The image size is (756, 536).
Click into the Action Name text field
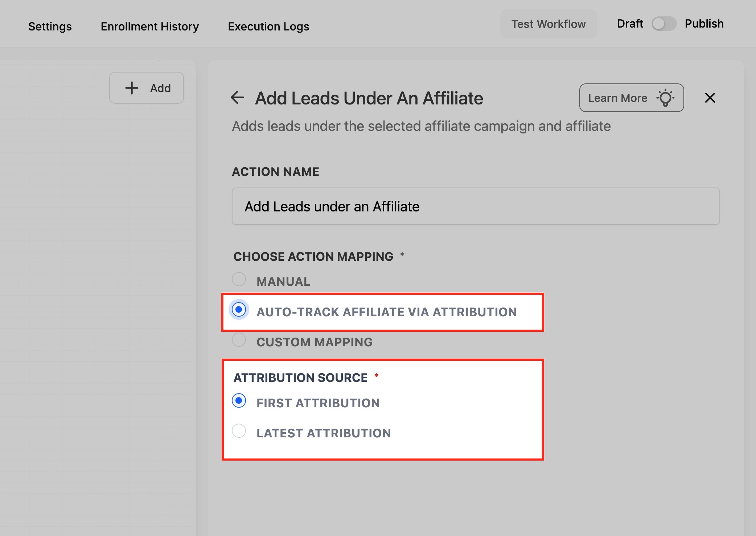tap(475, 206)
